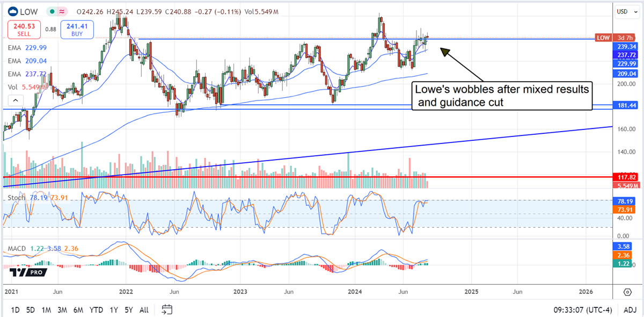Select the 6M time range

pyautogui.click(x=78, y=309)
